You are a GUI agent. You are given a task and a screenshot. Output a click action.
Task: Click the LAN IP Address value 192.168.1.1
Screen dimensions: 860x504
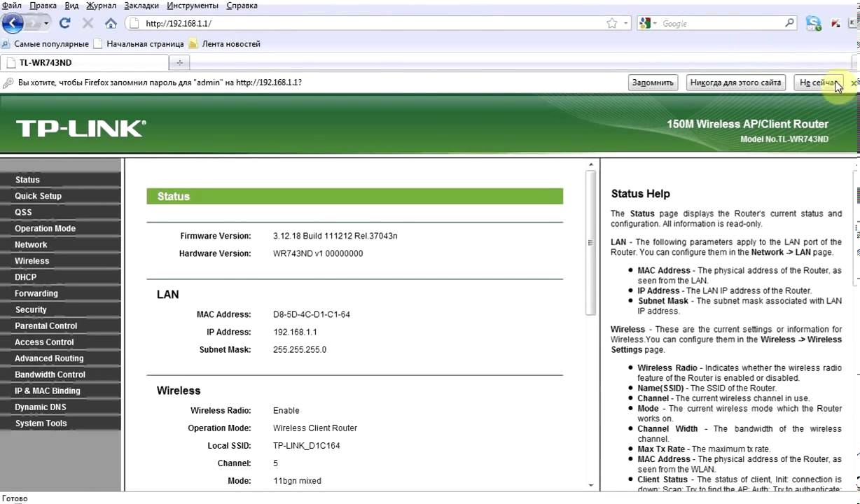296,332
